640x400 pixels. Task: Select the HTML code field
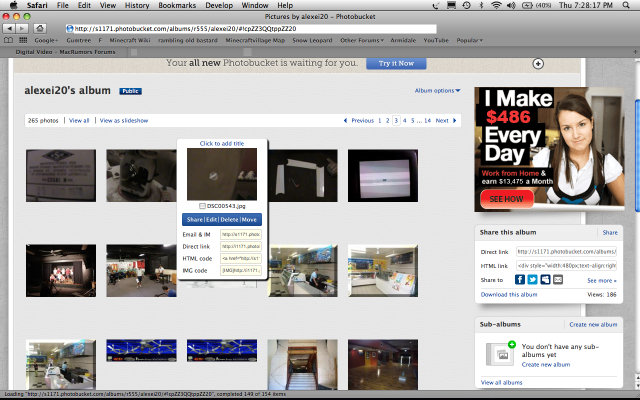point(241,258)
